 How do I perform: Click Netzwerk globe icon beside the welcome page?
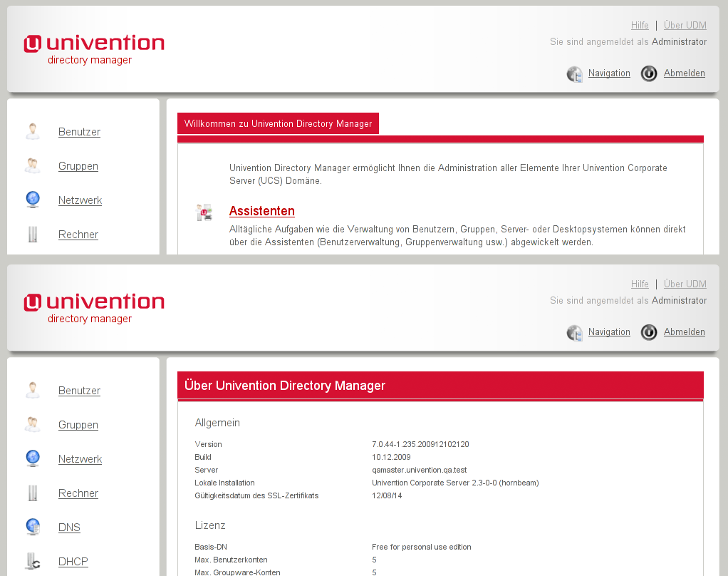pyautogui.click(x=33, y=200)
